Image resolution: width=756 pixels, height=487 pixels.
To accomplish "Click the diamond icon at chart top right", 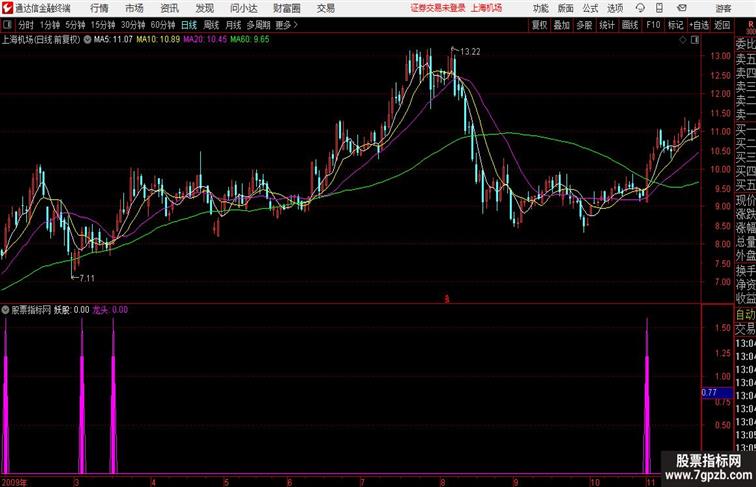I will (x=683, y=40).
